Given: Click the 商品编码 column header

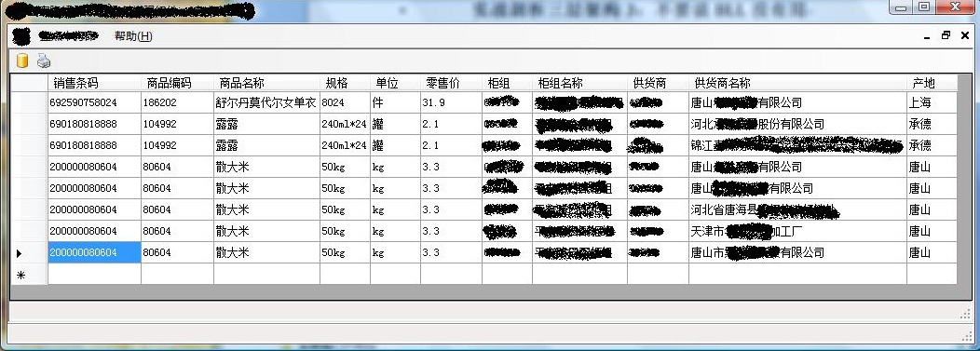Looking at the screenshot, I should tap(178, 83).
